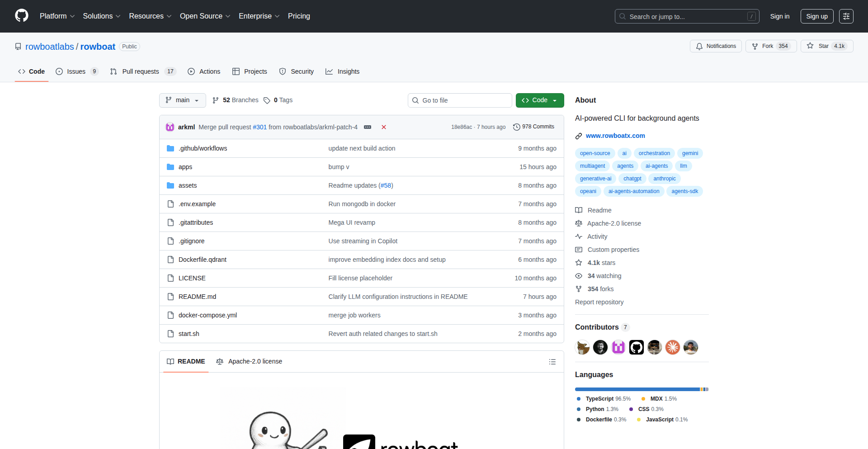
Task: Click the Sign up button
Action: click(x=817, y=16)
